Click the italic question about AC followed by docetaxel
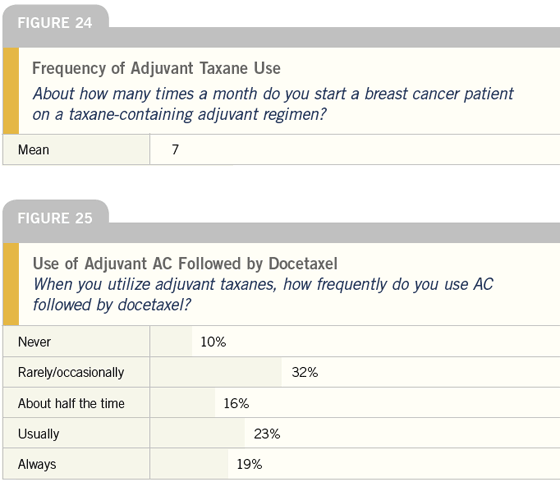This screenshot has height=482, width=560. click(x=263, y=295)
